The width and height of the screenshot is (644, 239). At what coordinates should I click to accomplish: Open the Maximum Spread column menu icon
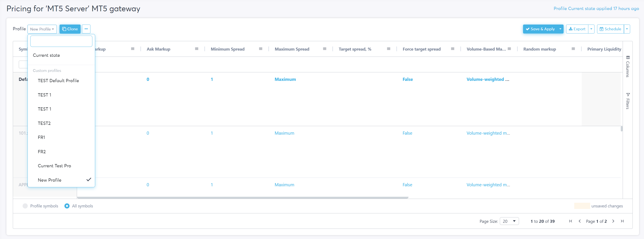pos(324,49)
